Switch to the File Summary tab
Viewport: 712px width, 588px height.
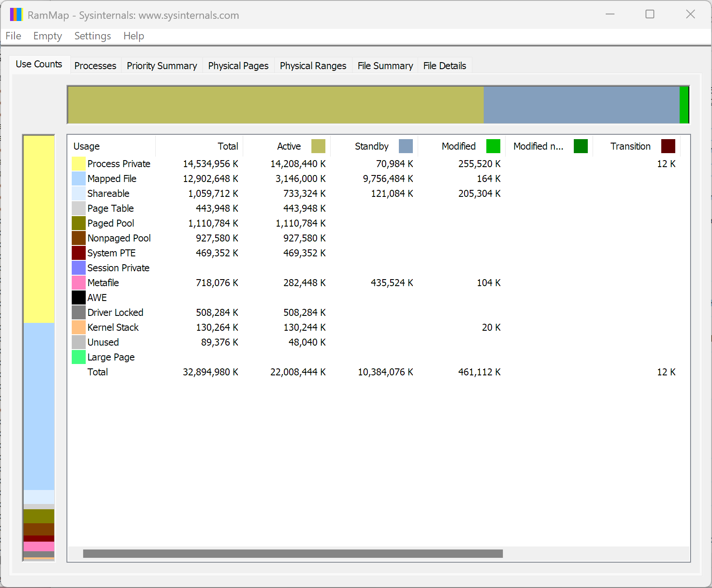click(385, 66)
